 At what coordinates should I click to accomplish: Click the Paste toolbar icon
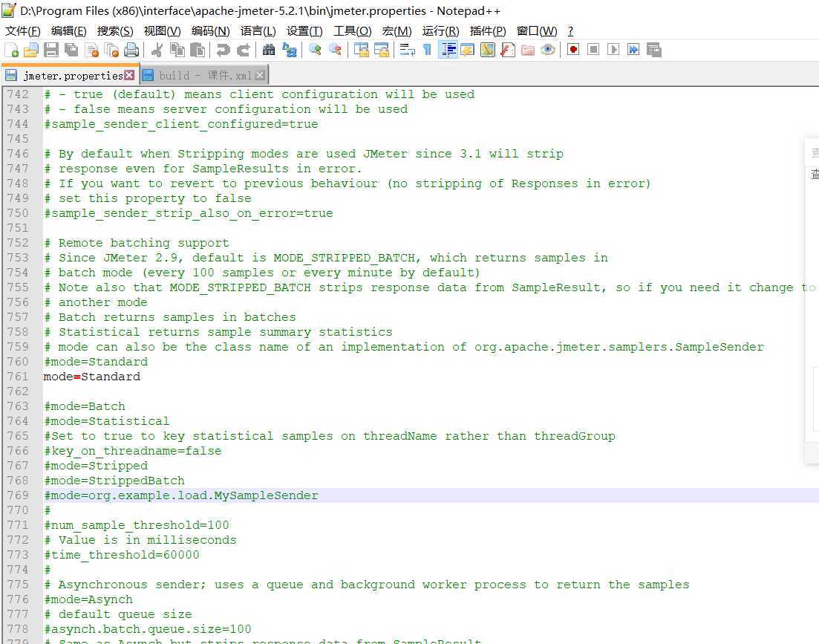pyautogui.click(x=198, y=51)
